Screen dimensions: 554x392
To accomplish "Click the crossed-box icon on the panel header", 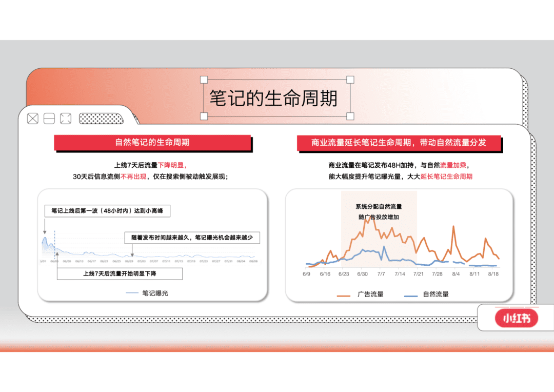I will [32, 119].
